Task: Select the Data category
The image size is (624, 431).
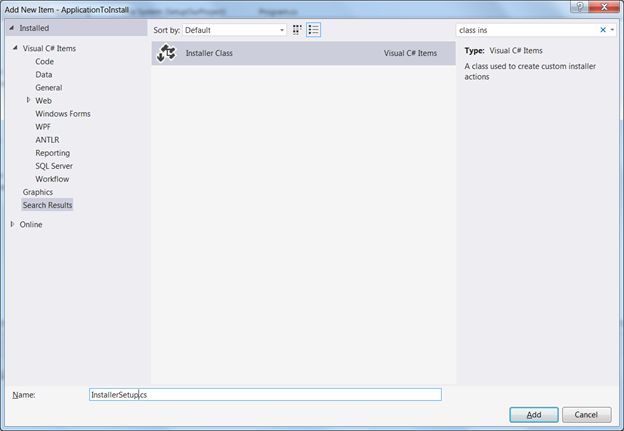Action: (x=44, y=75)
